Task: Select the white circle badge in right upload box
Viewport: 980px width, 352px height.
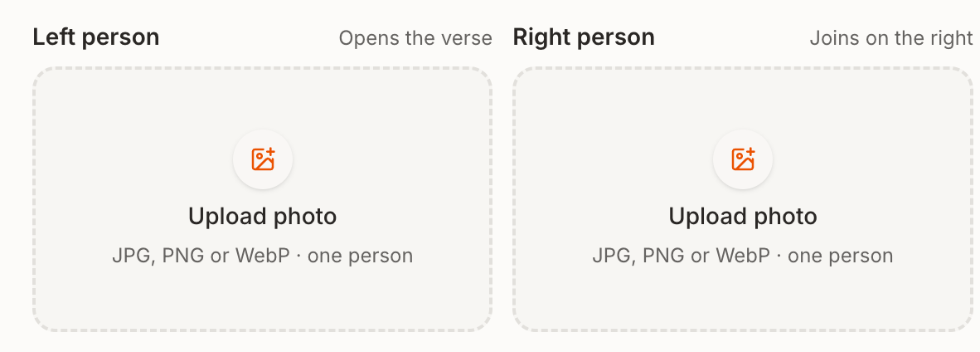Action: pos(743,159)
